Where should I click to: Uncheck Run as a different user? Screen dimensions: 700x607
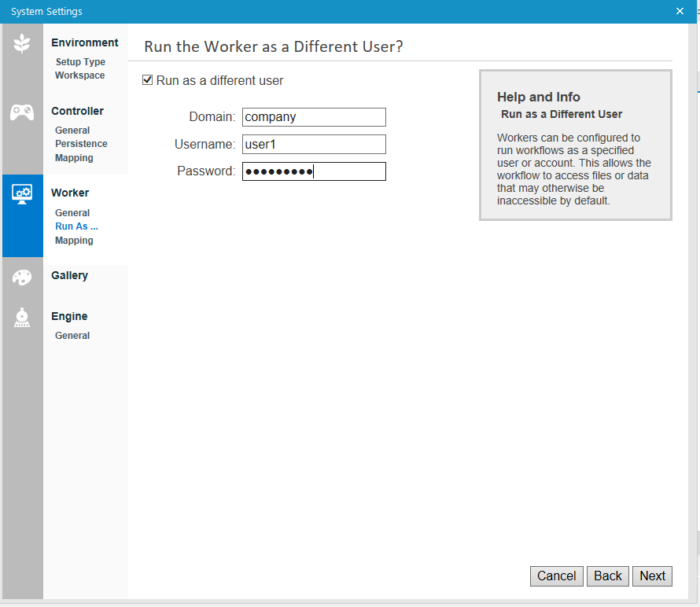click(147, 80)
